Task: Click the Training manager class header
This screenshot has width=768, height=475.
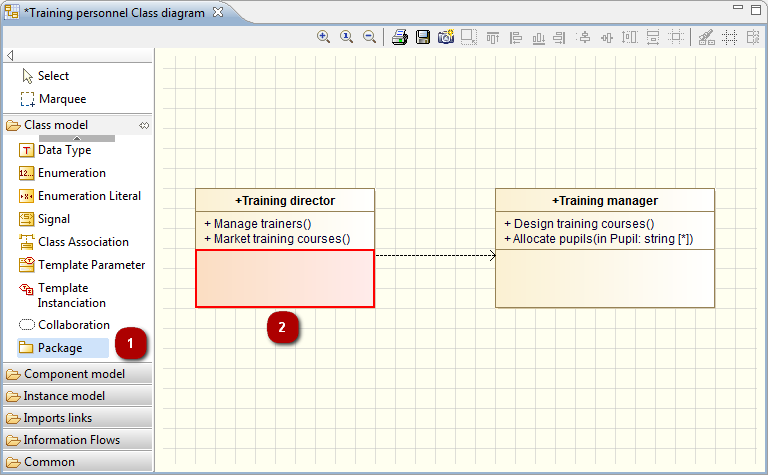Action: [604, 200]
